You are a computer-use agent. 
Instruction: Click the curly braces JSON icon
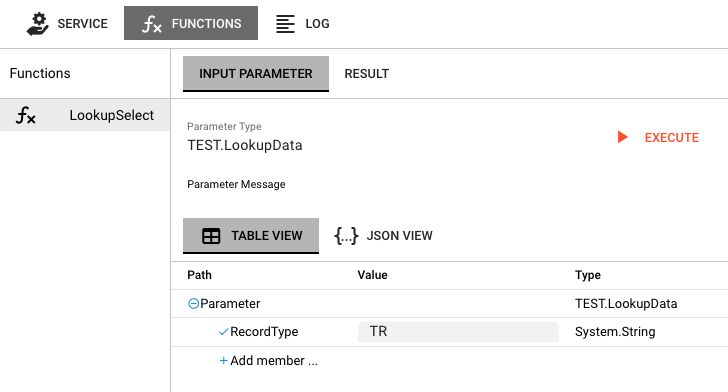(346, 236)
